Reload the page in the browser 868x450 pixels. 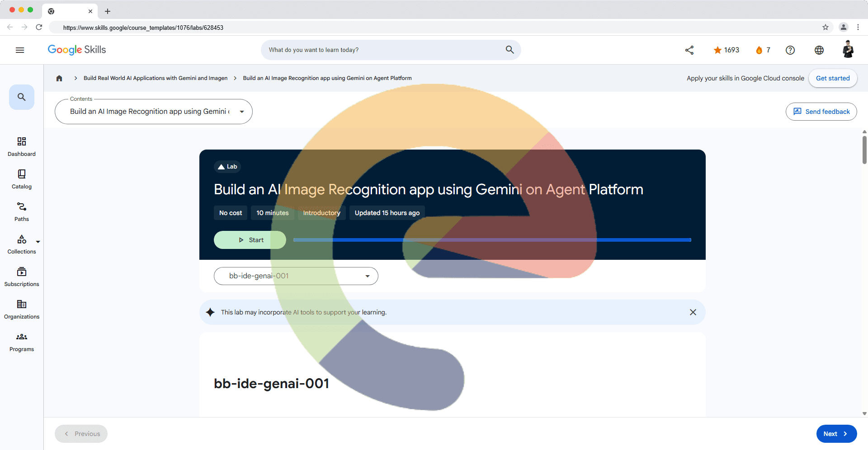click(x=39, y=27)
